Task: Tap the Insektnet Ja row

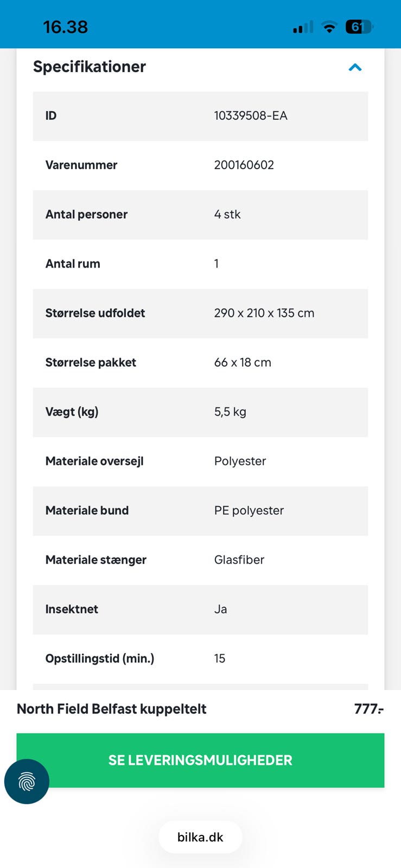Action: pyautogui.click(x=200, y=609)
